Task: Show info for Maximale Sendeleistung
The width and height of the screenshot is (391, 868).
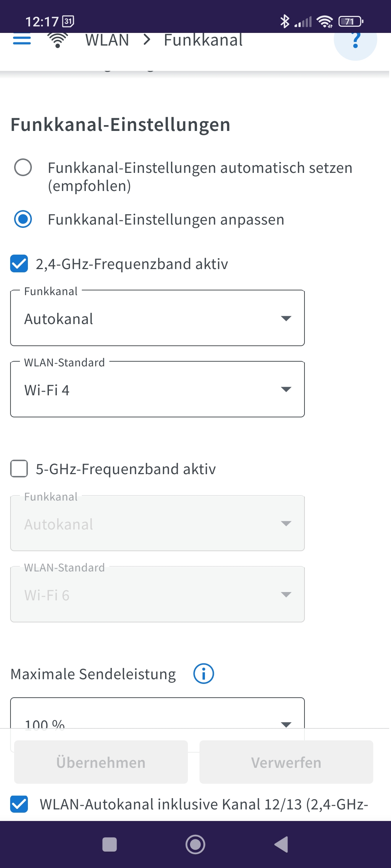Action: pos(203,674)
